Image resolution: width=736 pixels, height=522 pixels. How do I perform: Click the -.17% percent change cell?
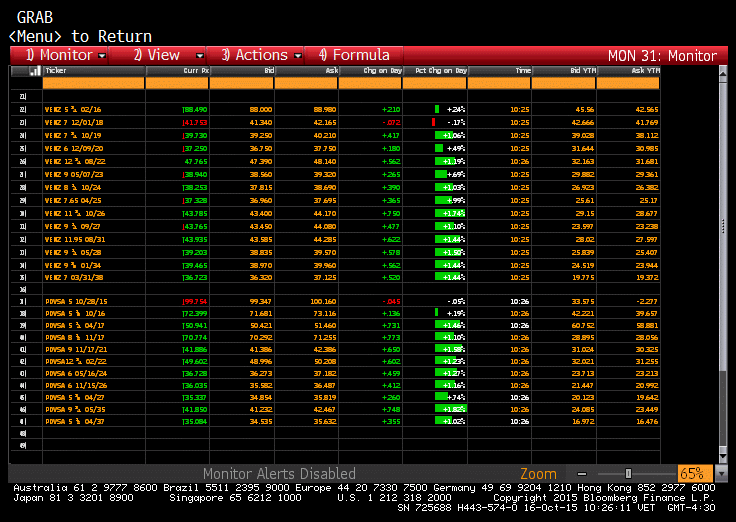pos(448,123)
